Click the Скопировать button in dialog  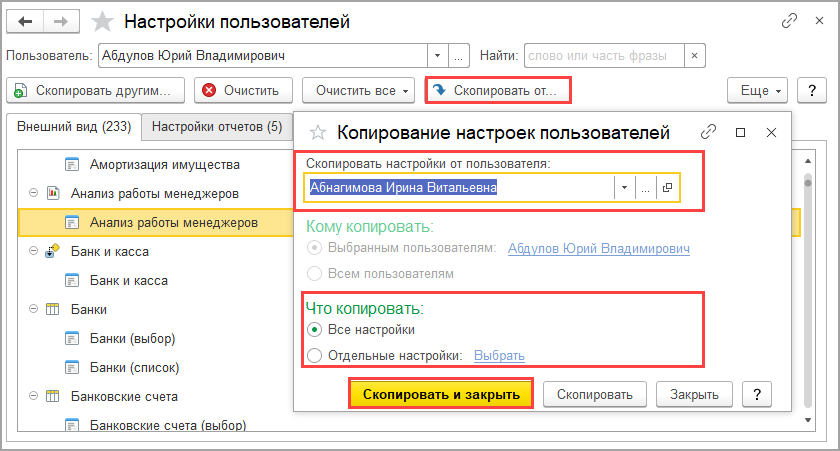tap(595, 395)
